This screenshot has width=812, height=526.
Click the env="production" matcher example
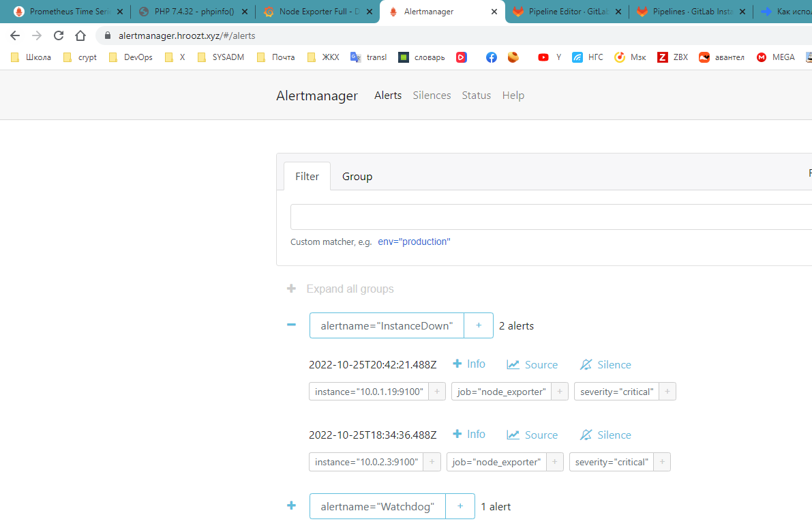413,242
